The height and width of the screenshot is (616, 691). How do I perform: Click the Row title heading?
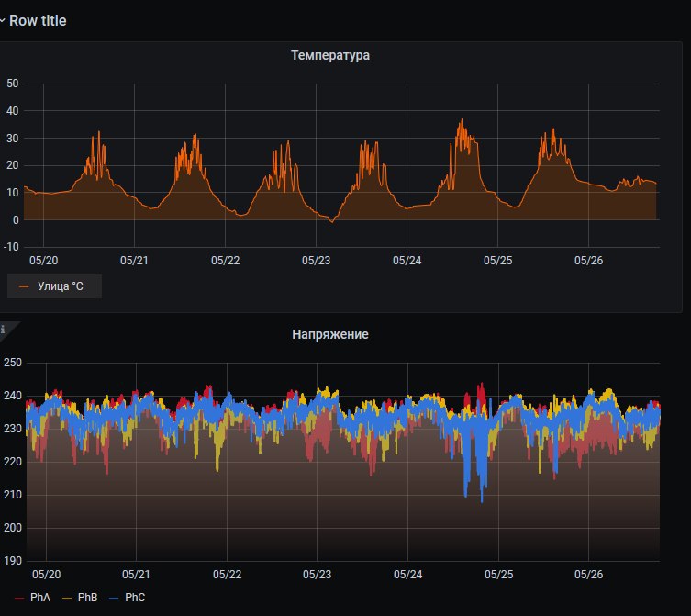pyautogui.click(x=38, y=21)
